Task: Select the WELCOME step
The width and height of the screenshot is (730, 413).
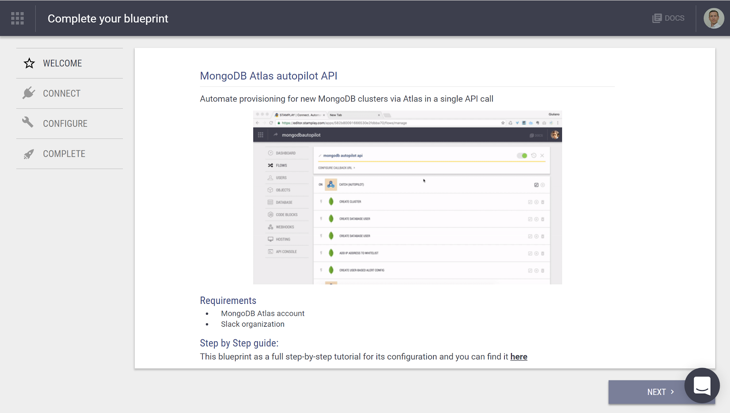Action: pyautogui.click(x=70, y=63)
